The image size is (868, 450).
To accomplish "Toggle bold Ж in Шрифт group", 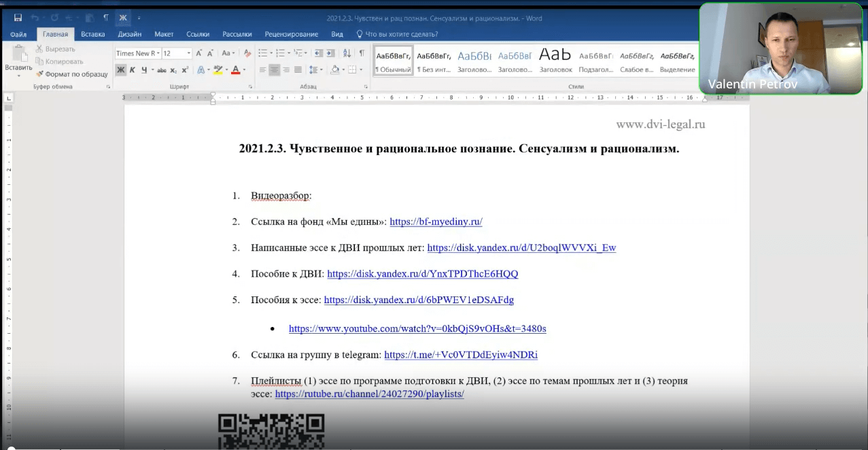I will click(x=120, y=69).
